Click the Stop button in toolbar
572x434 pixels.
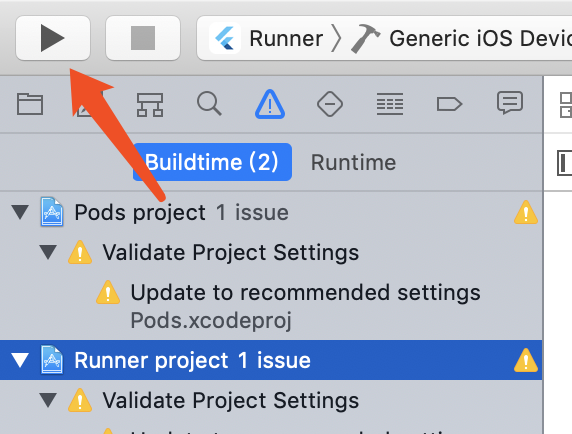(x=143, y=38)
